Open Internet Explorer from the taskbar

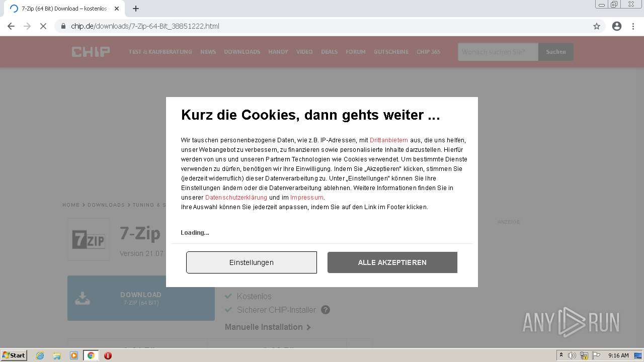point(40,355)
